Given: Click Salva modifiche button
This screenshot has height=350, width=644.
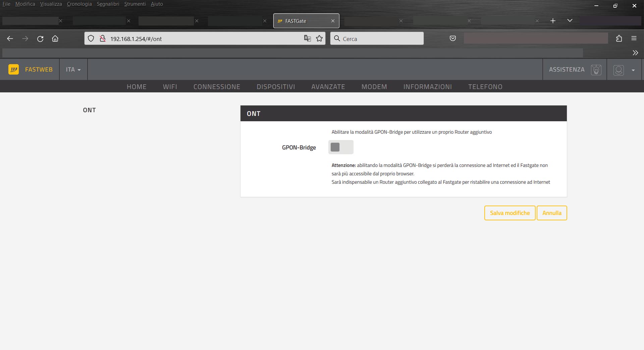Looking at the screenshot, I should pos(510,213).
